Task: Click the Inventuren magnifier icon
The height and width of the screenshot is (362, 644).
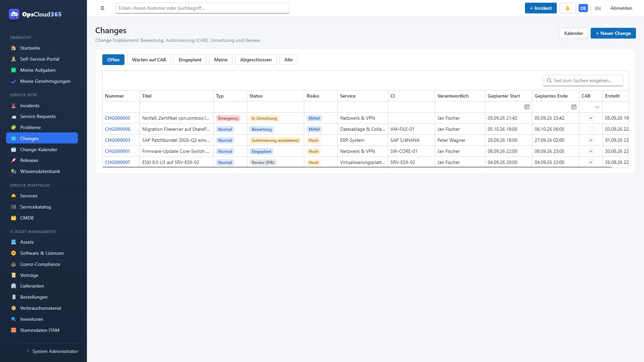Action: tap(13, 319)
